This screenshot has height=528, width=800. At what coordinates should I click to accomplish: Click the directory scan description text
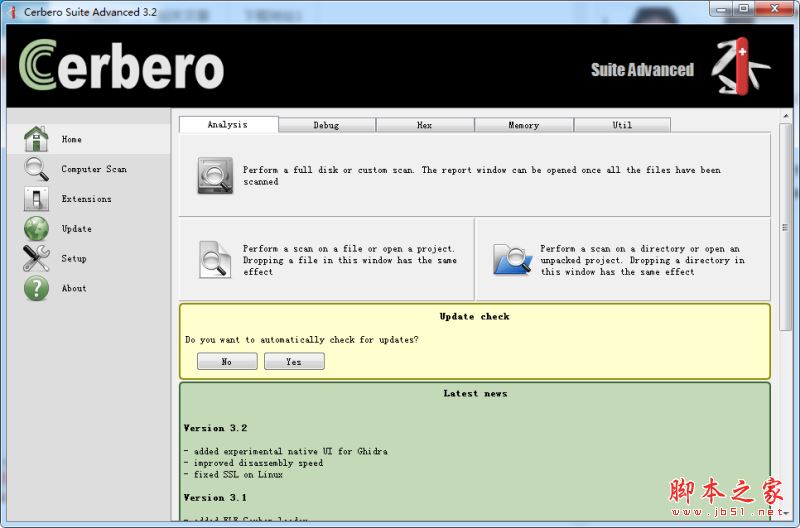[x=642, y=260]
